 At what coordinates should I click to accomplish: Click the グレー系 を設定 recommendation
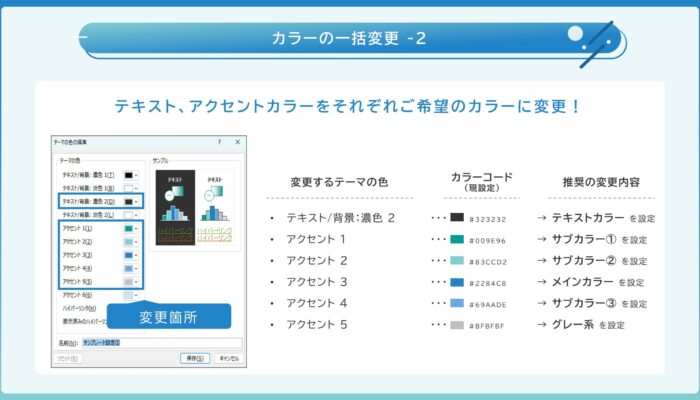click(x=588, y=325)
